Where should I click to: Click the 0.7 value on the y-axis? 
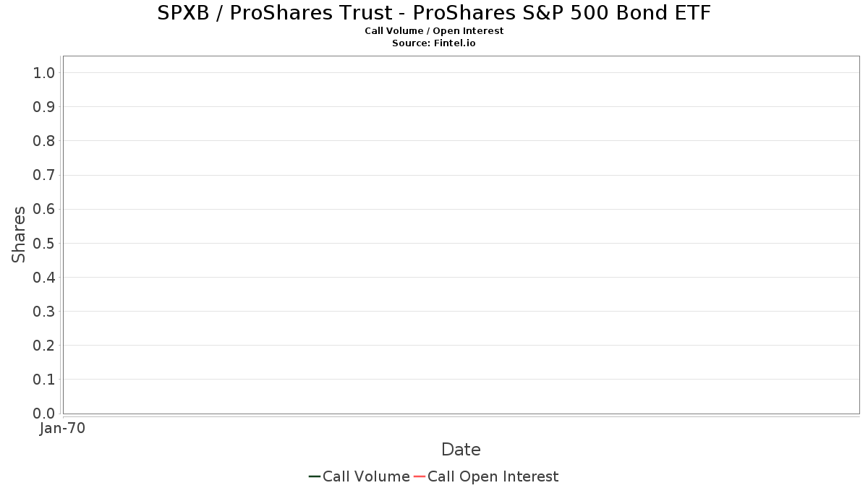point(44,175)
